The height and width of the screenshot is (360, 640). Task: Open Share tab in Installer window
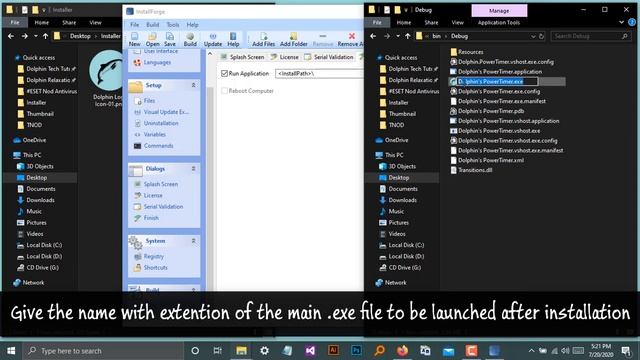69,22
